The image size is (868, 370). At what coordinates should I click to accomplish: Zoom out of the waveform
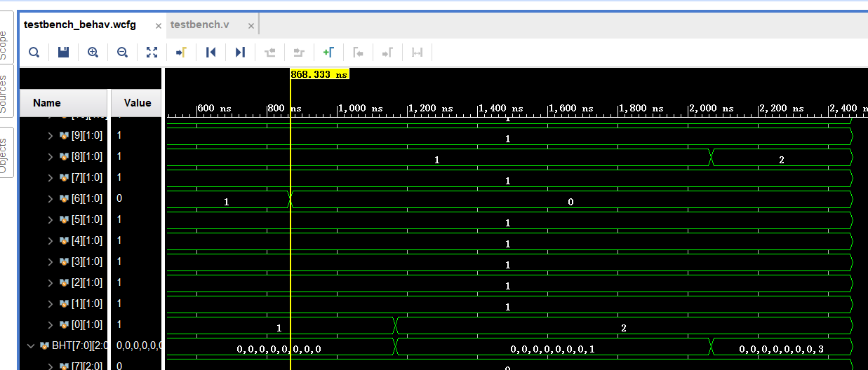click(122, 52)
